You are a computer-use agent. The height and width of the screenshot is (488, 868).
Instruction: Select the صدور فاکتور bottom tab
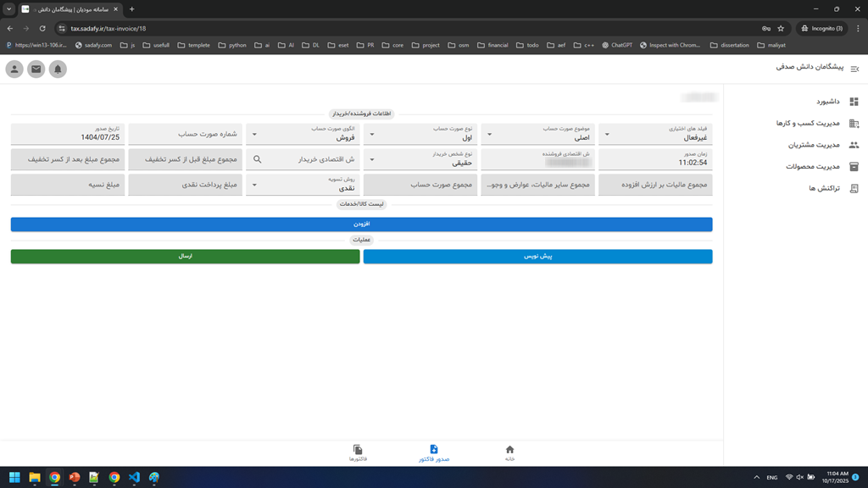coord(433,453)
